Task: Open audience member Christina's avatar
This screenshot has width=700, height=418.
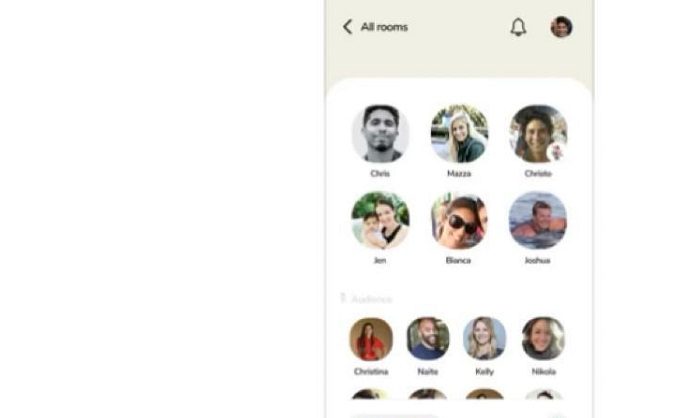Action: [371, 339]
